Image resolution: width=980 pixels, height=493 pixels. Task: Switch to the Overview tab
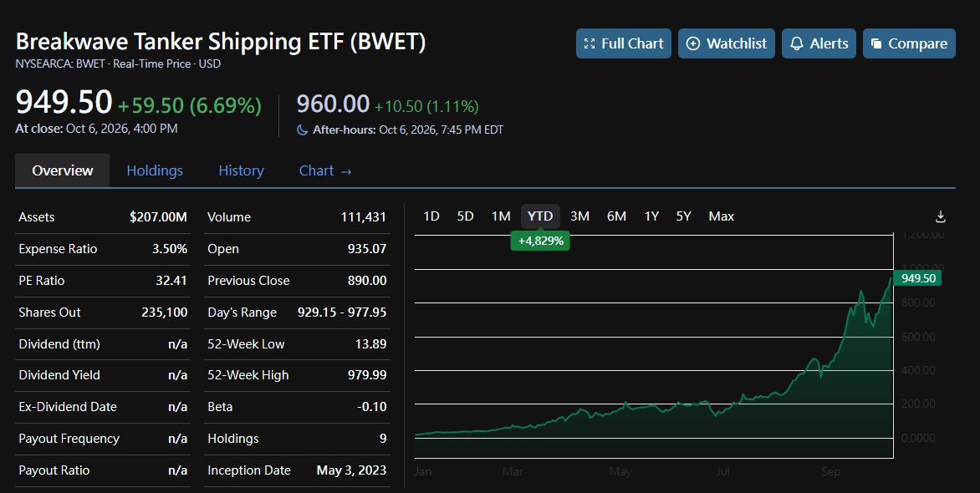pos(63,170)
